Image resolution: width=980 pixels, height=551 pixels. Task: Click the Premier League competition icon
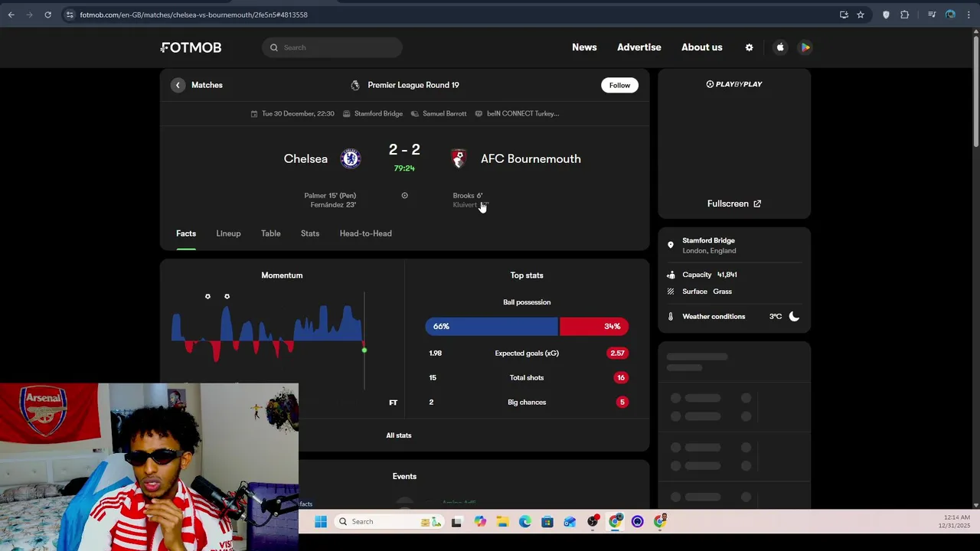355,85
